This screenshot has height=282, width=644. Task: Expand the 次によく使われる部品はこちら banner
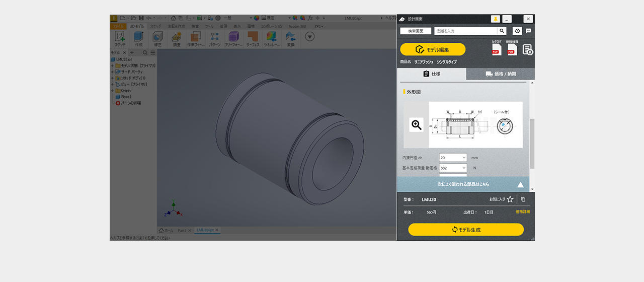tap(463, 184)
